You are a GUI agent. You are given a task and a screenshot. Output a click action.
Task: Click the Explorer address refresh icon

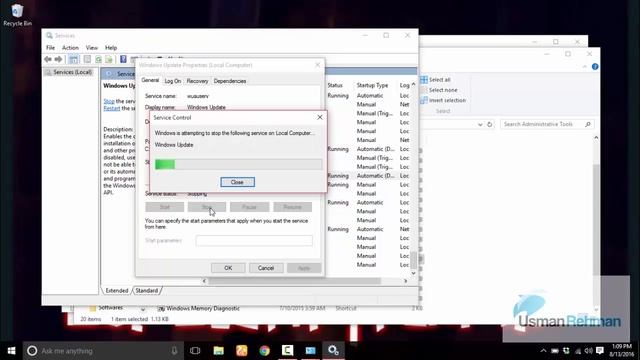click(490, 124)
